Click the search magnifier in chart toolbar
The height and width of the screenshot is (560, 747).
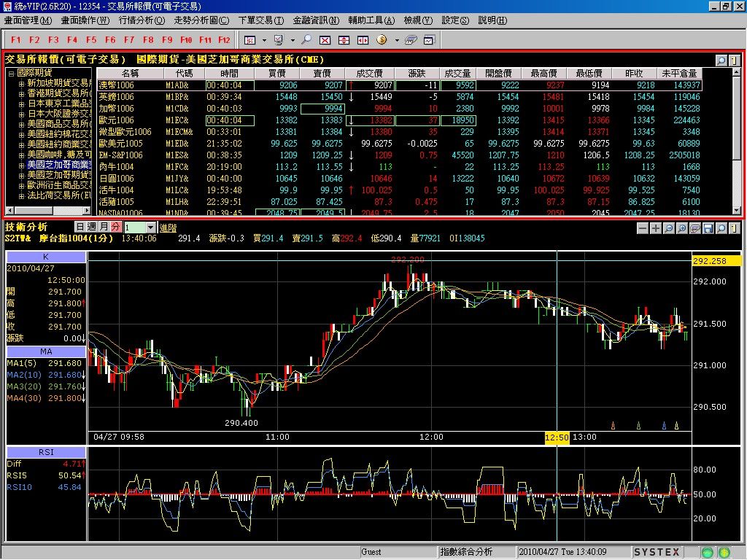click(721, 228)
